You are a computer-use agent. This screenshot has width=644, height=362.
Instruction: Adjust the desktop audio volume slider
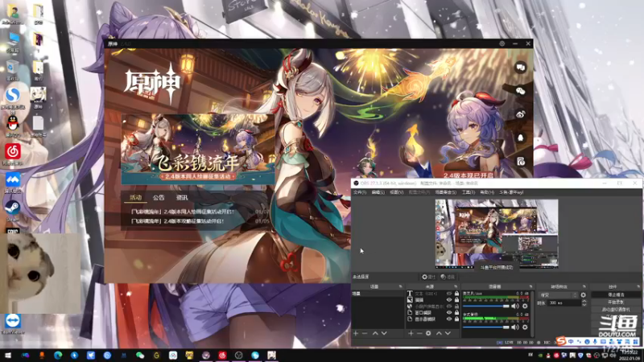[486, 327]
